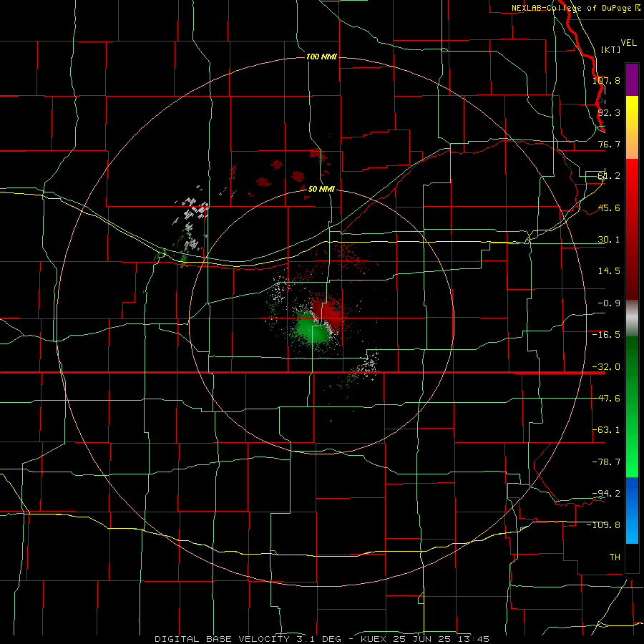Select the -47.6 scale value
Screen dimensions: 644x644
(x=606, y=399)
